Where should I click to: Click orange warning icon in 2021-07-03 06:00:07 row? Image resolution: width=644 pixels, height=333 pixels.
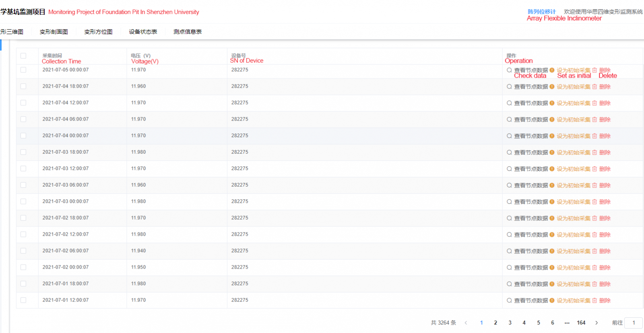(x=552, y=185)
